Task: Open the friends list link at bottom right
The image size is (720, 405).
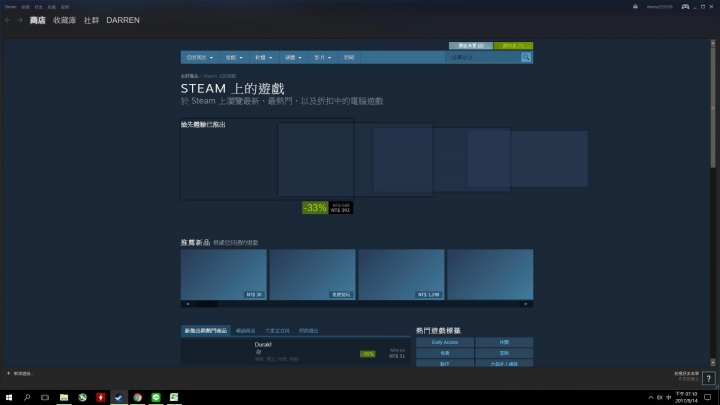Action: [686, 374]
